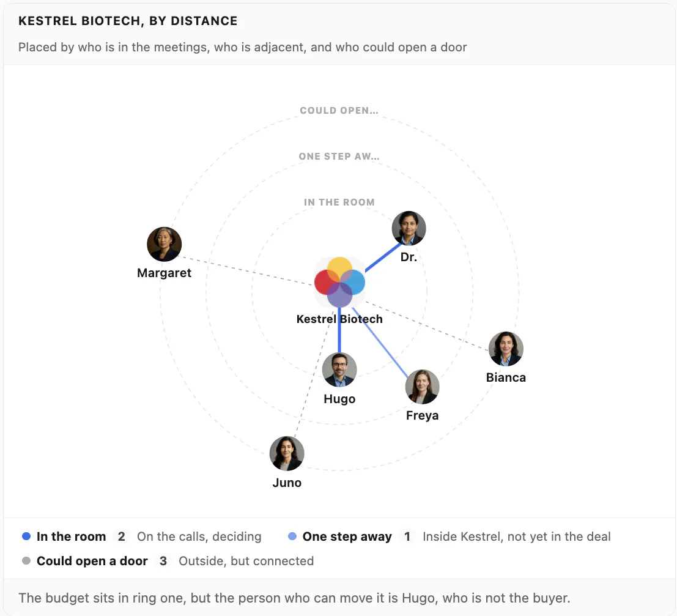Click the 'Kestrel Biotech, By Distance' heading
Viewport: 677px width, 616px height.
coord(128,21)
